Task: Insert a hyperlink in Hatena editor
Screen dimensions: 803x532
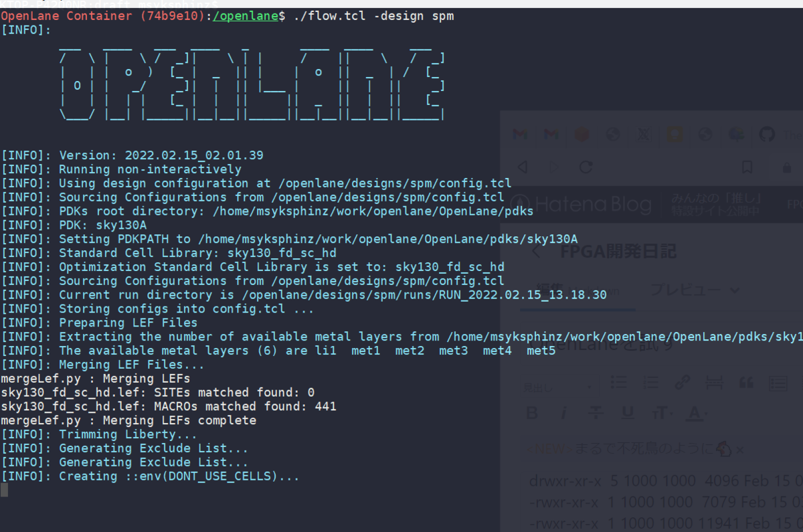Action: 683,382
